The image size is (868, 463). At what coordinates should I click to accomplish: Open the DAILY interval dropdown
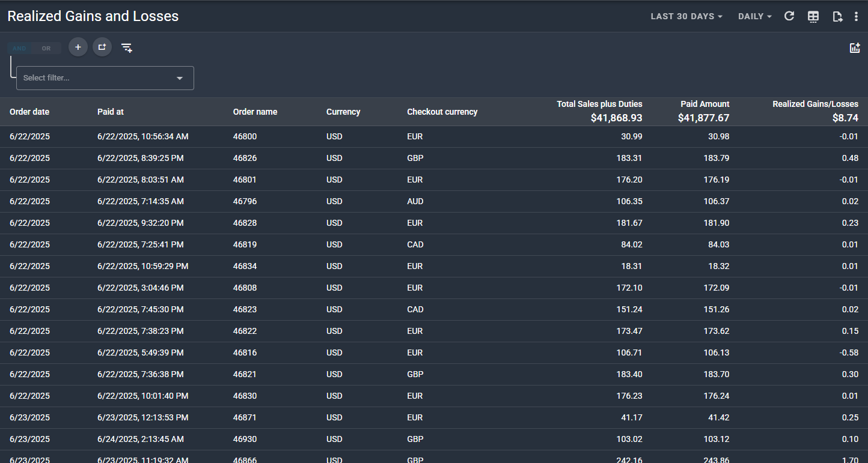tap(754, 17)
